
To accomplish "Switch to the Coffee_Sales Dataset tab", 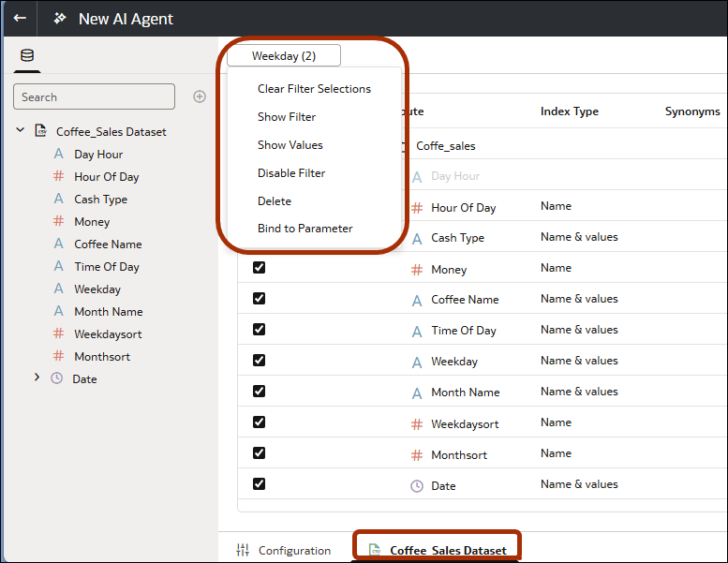I will pyautogui.click(x=438, y=550).
